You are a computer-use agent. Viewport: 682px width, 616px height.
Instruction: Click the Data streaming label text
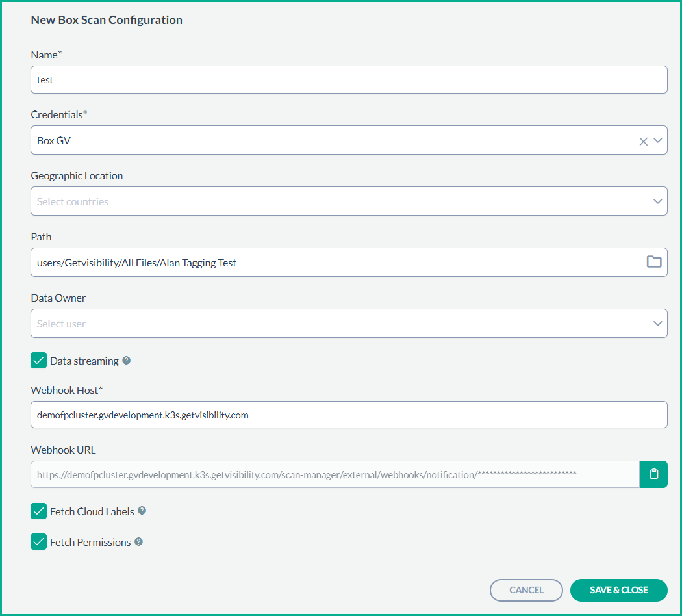point(84,361)
